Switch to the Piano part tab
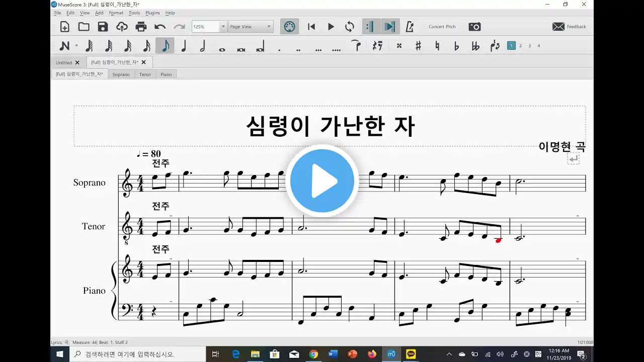644x362 pixels. (166, 74)
